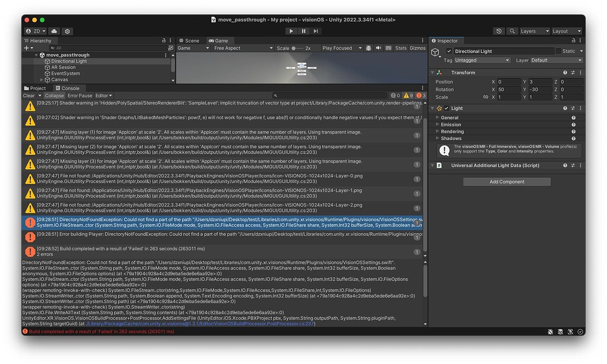Click the debug bug icon in Game toolbar
This screenshot has height=364, width=607.
pyautogui.click(x=369, y=48)
